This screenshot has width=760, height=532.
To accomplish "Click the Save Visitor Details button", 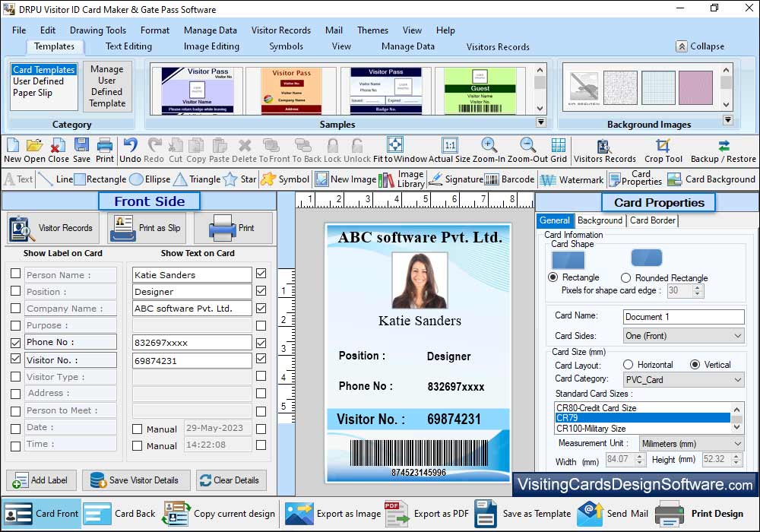I will click(x=136, y=480).
